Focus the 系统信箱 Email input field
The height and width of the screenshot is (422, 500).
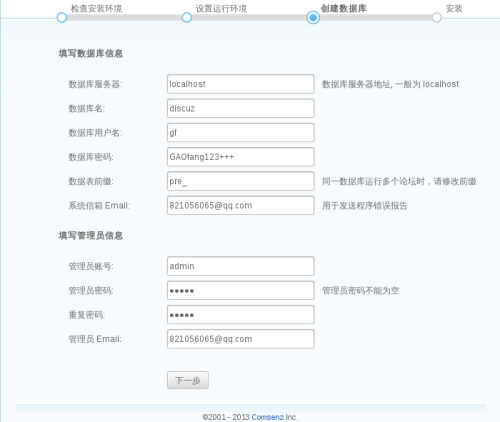(x=240, y=206)
